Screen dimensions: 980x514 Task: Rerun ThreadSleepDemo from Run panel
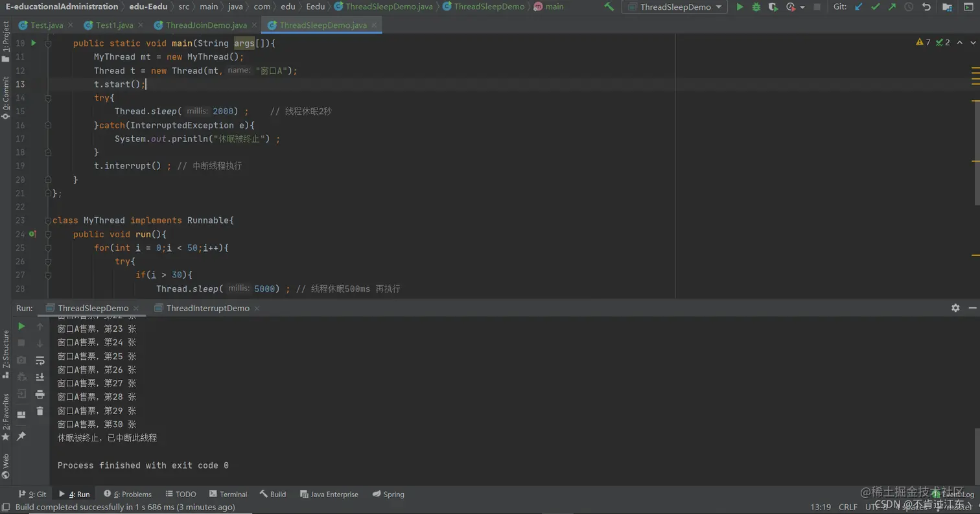21,326
